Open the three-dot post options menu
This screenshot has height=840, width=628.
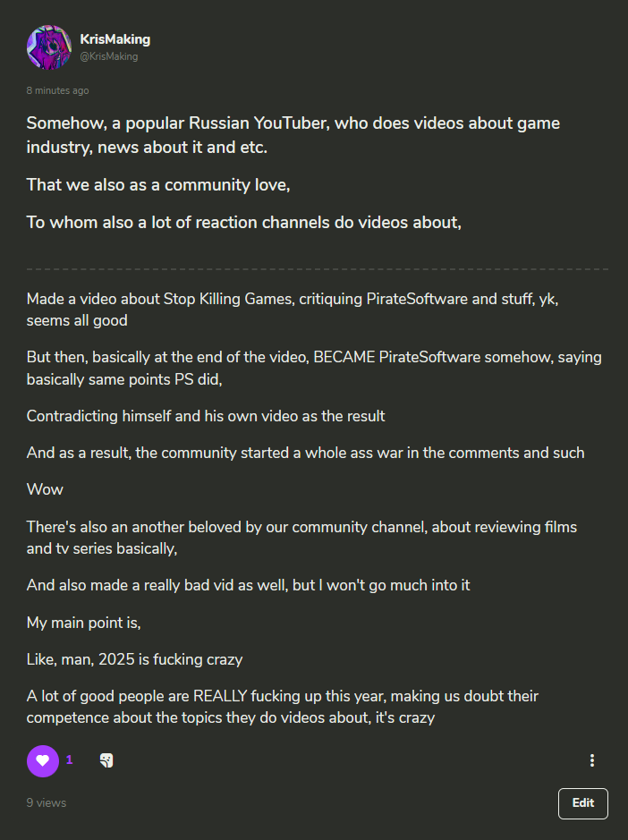coord(592,760)
